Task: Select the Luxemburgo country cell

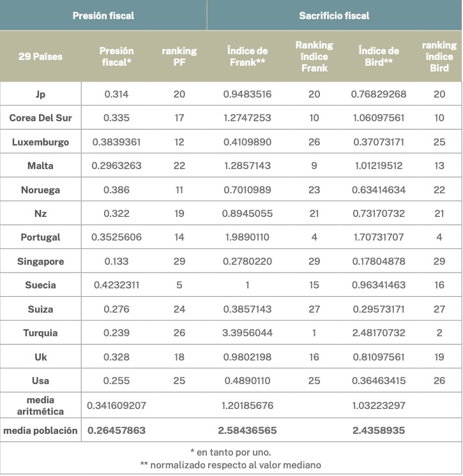Action: pyautogui.click(x=40, y=142)
